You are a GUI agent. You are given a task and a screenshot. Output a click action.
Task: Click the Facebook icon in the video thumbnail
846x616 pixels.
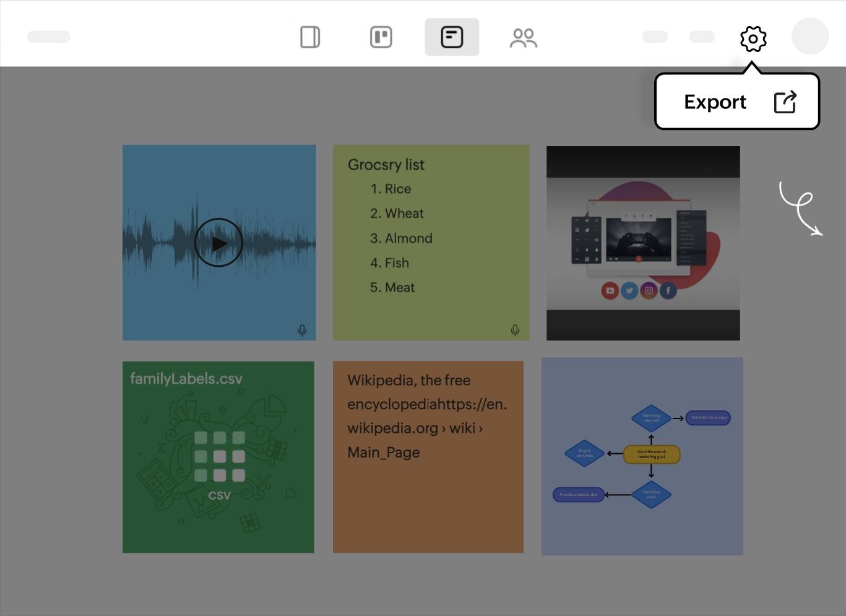pyautogui.click(x=668, y=290)
